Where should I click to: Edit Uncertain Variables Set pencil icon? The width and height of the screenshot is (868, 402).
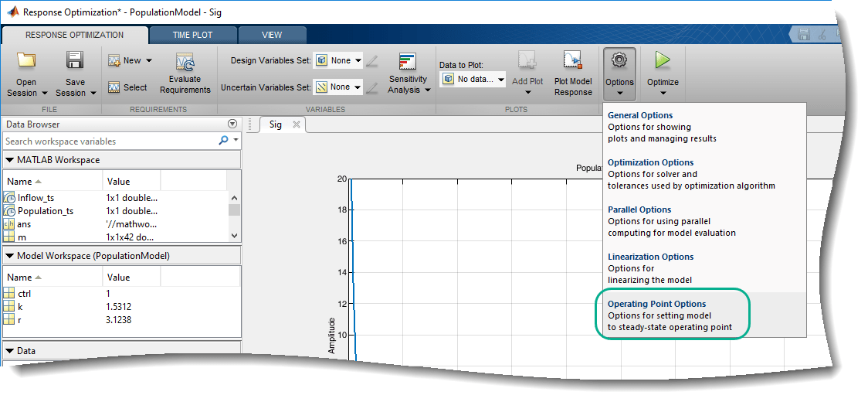(x=372, y=87)
